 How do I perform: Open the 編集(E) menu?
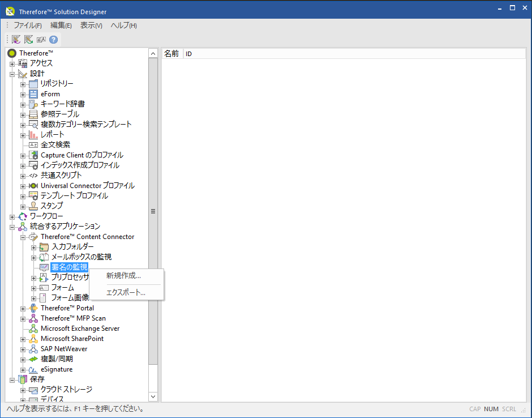tap(61, 25)
